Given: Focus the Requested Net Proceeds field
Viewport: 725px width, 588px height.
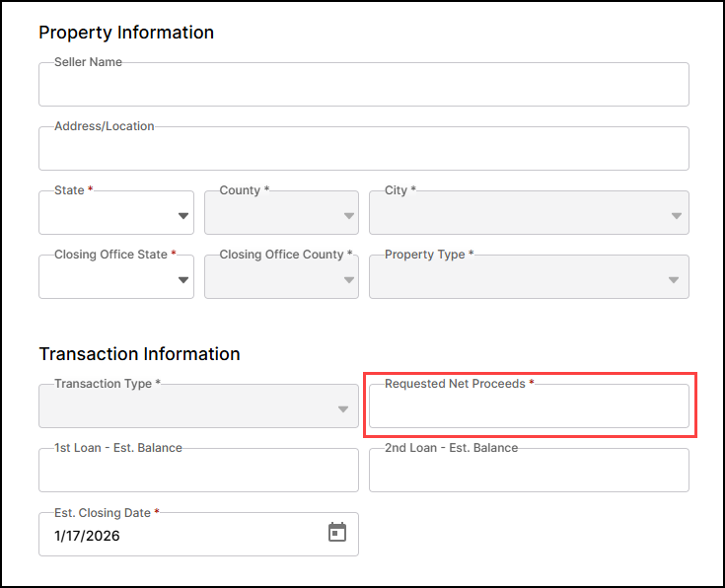Looking at the screenshot, I should pyautogui.click(x=529, y=407).
